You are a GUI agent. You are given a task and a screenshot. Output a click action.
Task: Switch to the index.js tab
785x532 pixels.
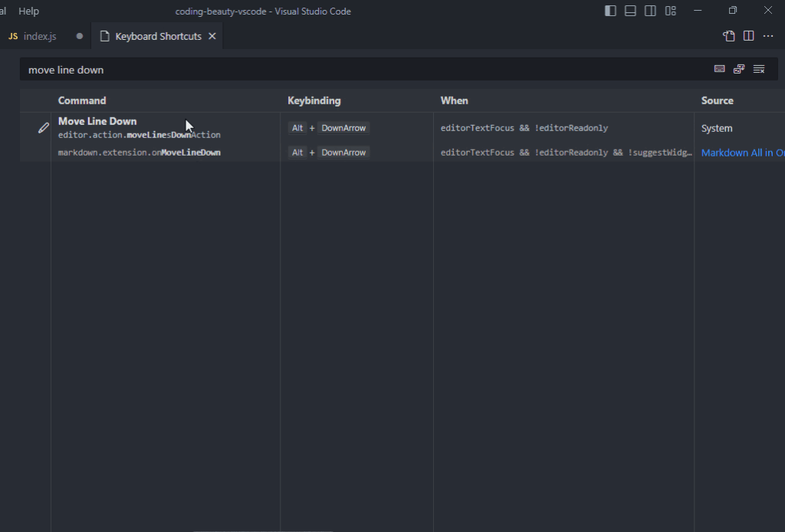point(40,36)
